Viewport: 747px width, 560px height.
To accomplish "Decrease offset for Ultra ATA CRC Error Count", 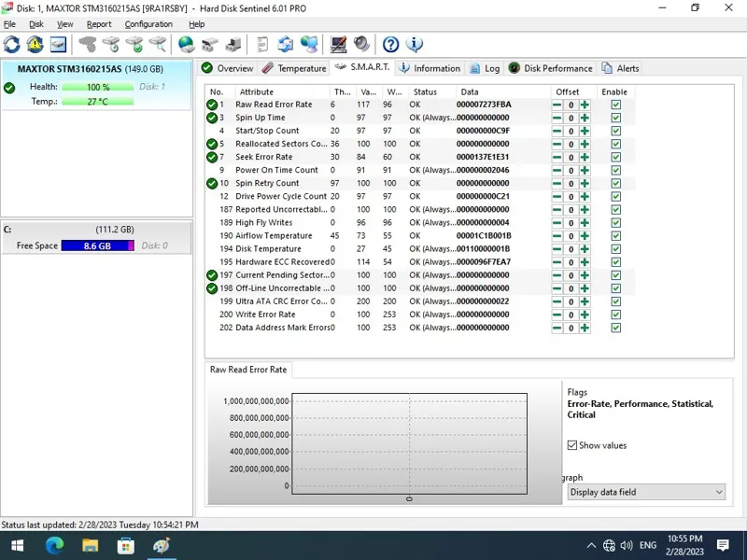I will [x=557, y=301].
